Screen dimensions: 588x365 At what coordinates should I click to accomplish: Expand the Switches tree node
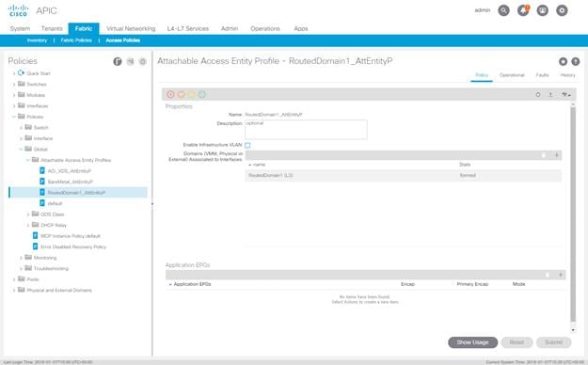14,85
